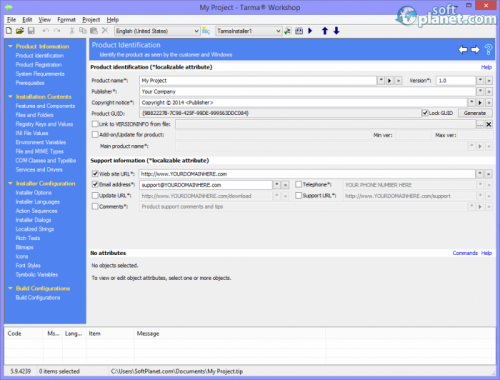This screenshot has width=500, height=380.
Task: Enable the Update URL checkbox
Action: tap(95, 195)
